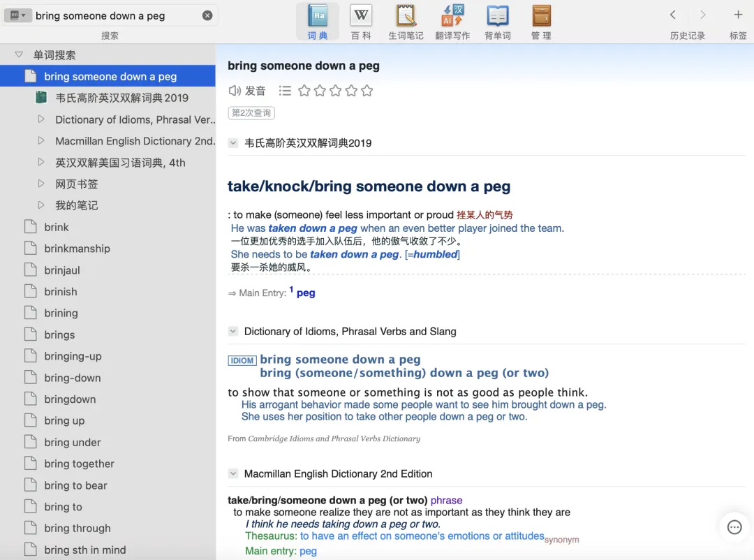Image resolution: width=754 pixels, height=560 pixels.
Task: Select the highlighted bring someone down a peg entry
Action: click(108, 76)
